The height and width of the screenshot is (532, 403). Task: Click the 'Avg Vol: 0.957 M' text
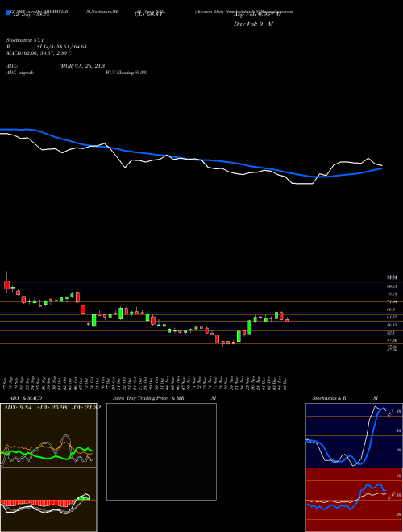coord(257,15)
